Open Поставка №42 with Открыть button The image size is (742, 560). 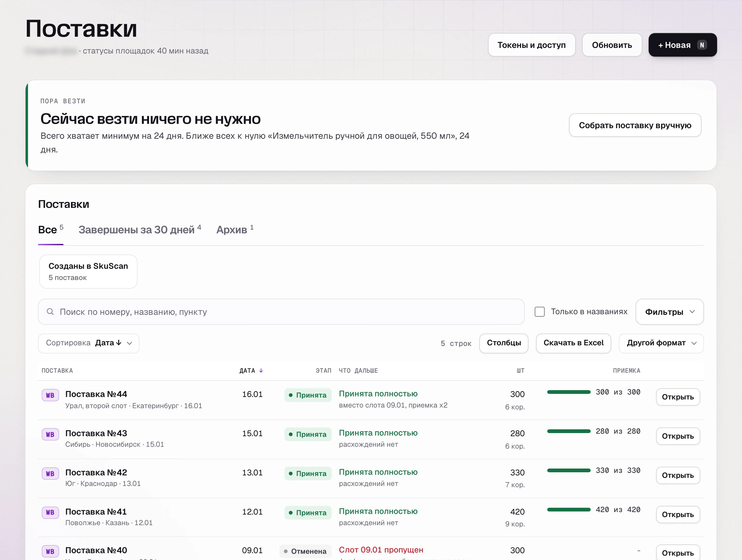678,475
